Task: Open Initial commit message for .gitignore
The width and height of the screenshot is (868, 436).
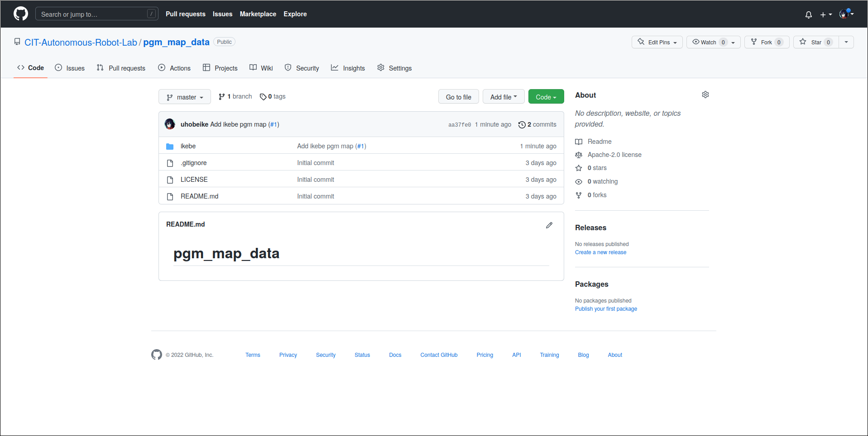Action: tap(316, 163)
